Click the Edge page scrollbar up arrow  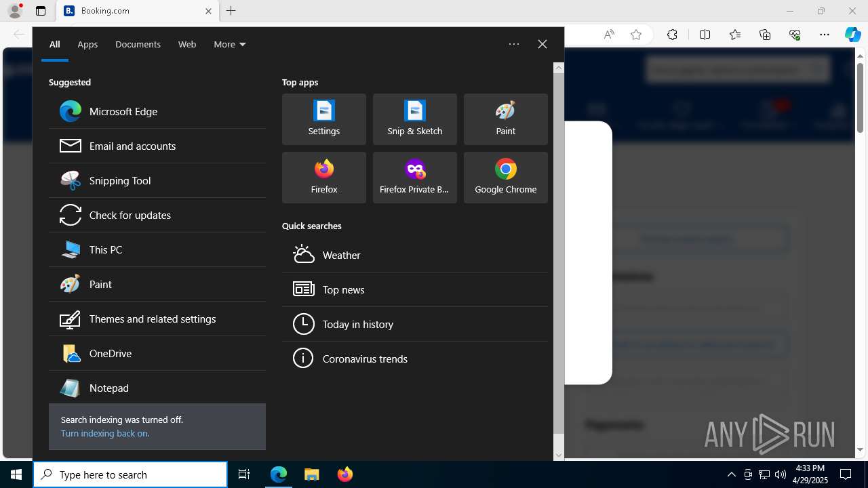860,56
